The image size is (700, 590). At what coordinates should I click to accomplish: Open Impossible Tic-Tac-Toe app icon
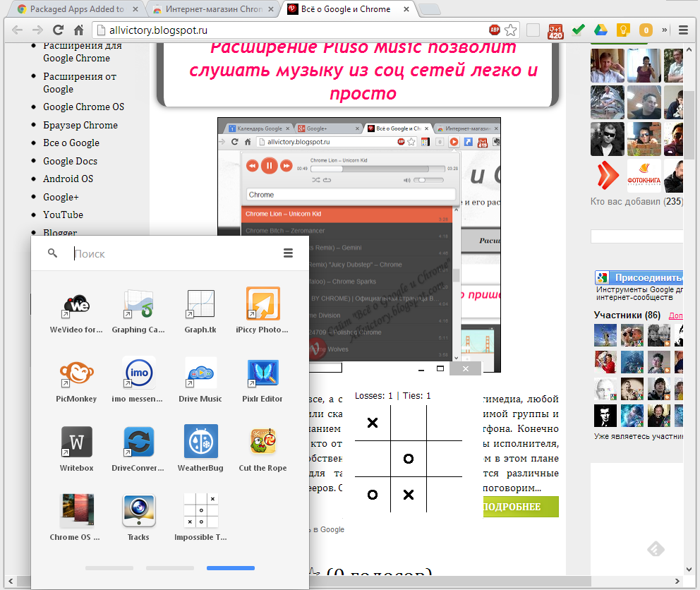pos(200,511)
